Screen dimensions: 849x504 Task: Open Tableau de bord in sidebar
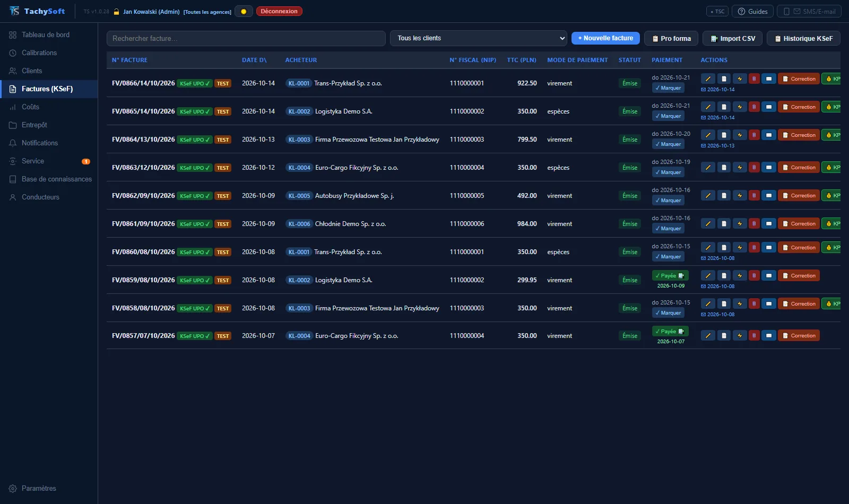(49, 34)
